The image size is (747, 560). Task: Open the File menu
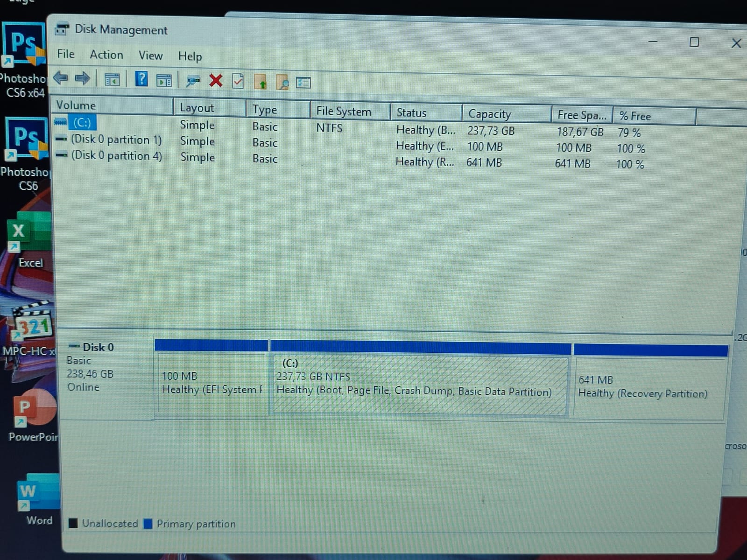coord(66,54)
